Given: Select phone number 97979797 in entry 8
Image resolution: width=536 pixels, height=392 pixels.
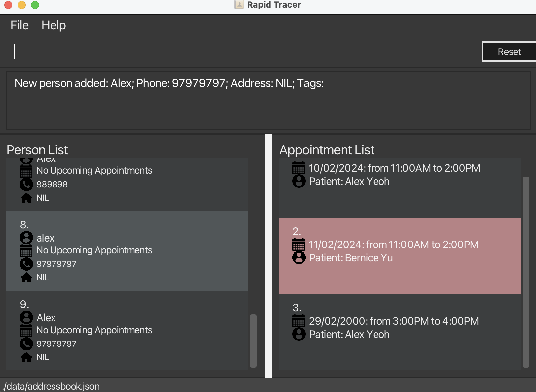Looking at the screenshot, I should click(56, 264).
